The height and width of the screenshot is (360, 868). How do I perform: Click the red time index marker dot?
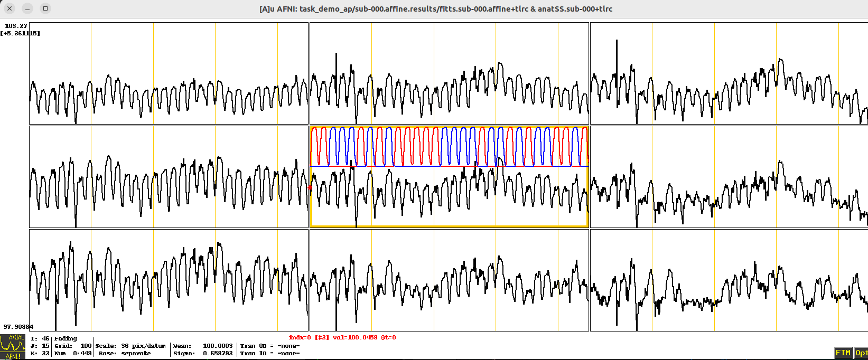tap(310, 188)
